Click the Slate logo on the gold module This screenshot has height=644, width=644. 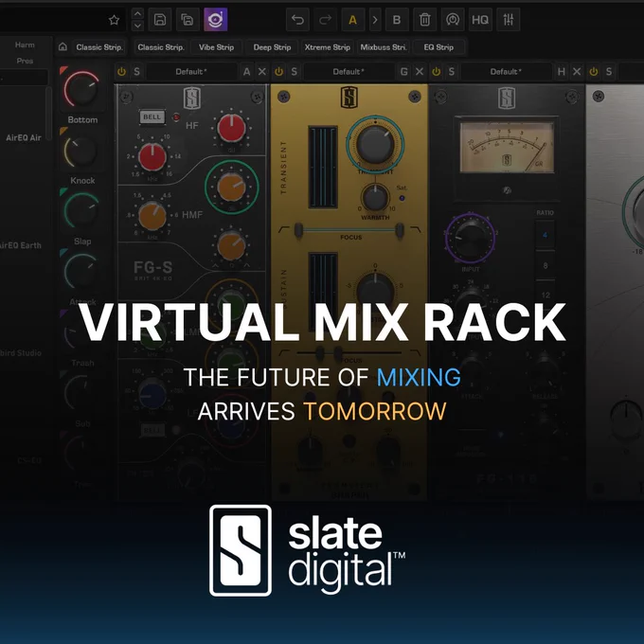[x=349, y=98]
